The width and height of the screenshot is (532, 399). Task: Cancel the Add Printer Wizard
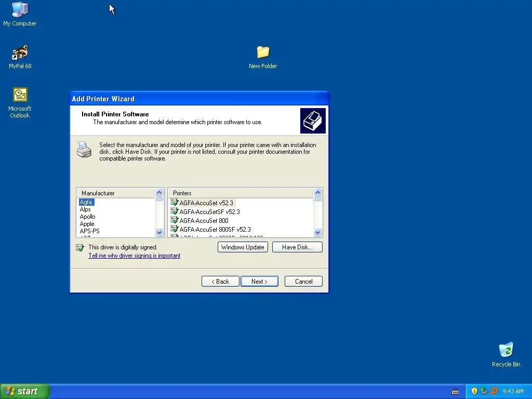pos(303,281)
